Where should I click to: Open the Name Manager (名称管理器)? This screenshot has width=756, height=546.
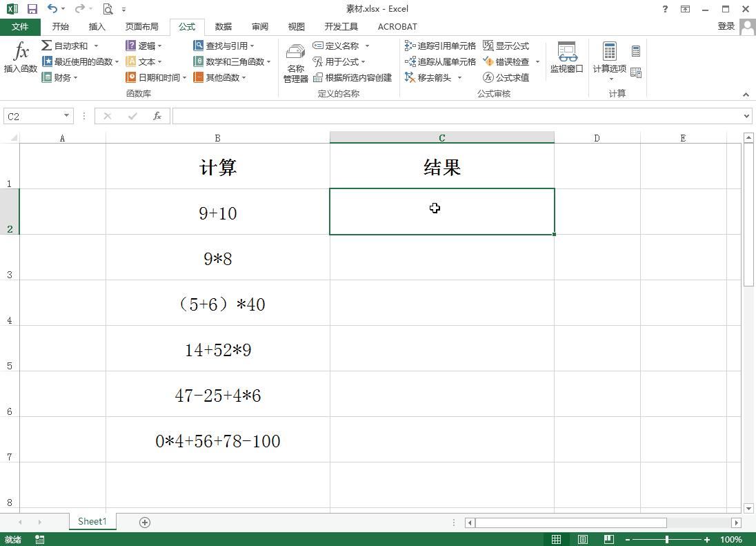295,63
